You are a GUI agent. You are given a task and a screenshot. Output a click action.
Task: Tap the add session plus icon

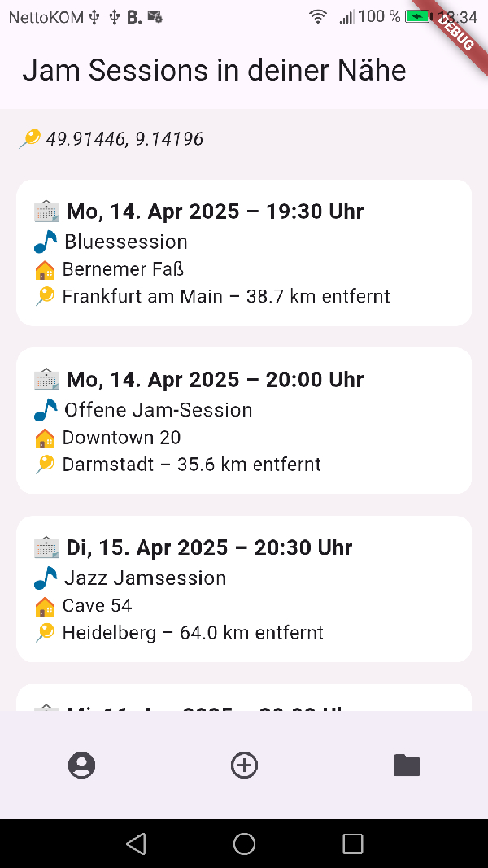pos(244,765)
